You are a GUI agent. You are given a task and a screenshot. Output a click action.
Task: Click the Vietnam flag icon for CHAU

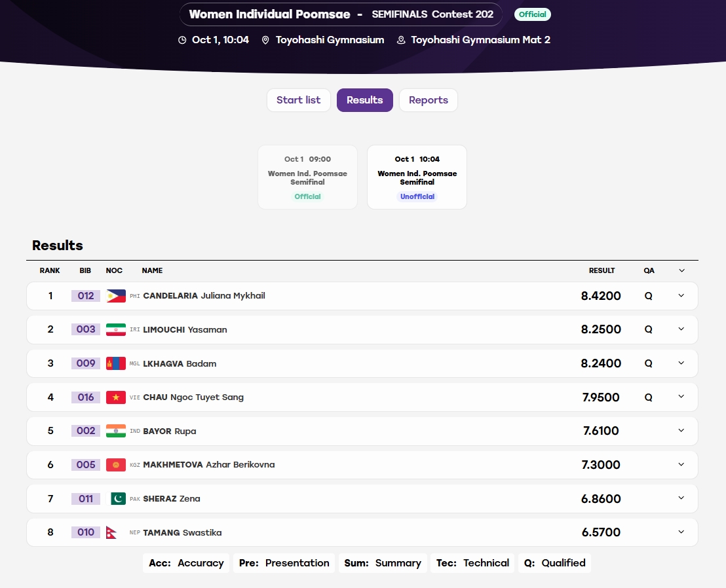click(116, 397)
